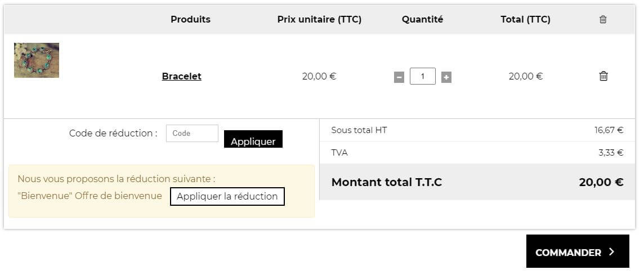Increase Bracelet quantity with the plus button
Image resolution: width=644 pixels, height=274 pixels.
point(446,77)
